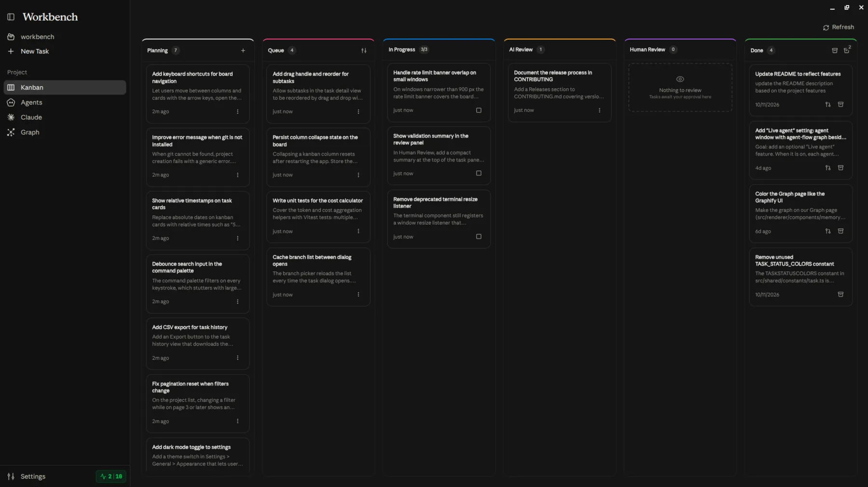Image resolution: width=868 pixels, height=487 pixels.
Task: Click the AI Review column title
Action: [521, 50]
